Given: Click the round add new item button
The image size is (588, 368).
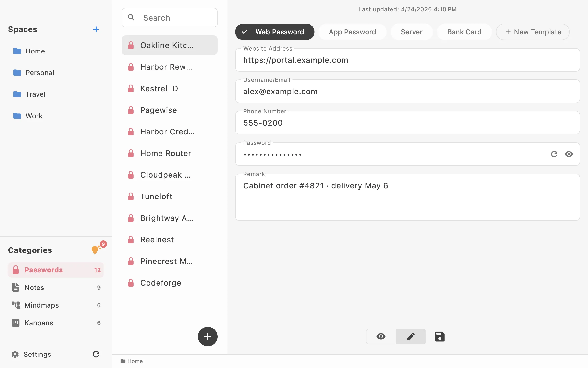Looking at the screenshot, I should click(208, 337).
